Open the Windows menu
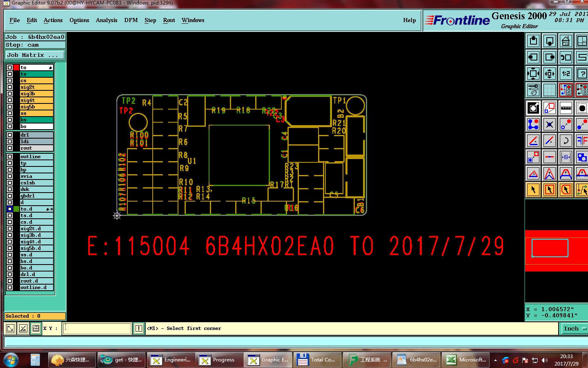Image resolution: width=588 pixels, height=368 pixels. pyautogui.click(x=193, y=20)
